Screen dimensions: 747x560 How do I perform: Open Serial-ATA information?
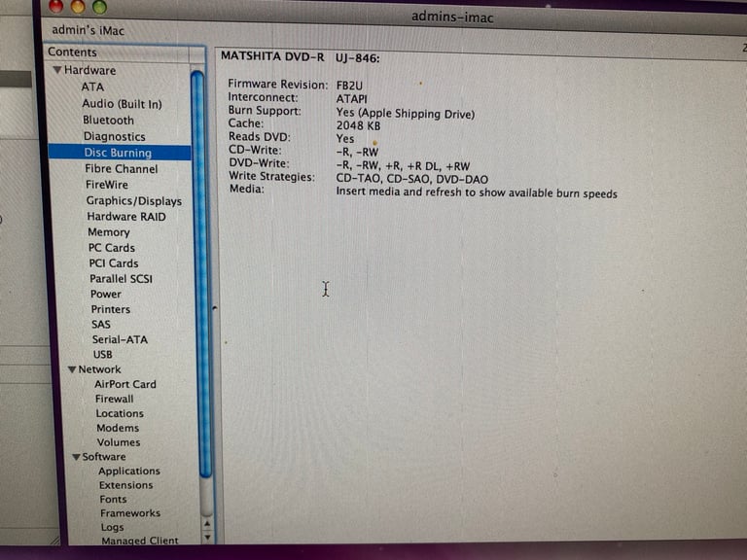coord(120,339)
